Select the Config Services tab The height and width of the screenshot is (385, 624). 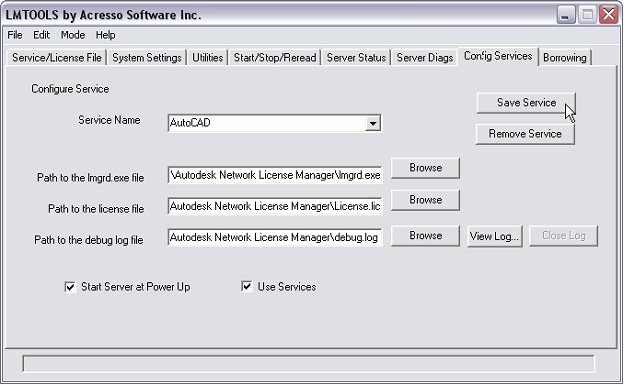pyautogui.click(x=498, y=56)
